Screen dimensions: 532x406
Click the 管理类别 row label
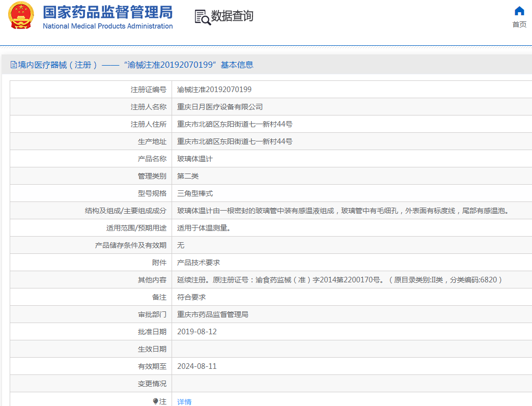[152, 176]
